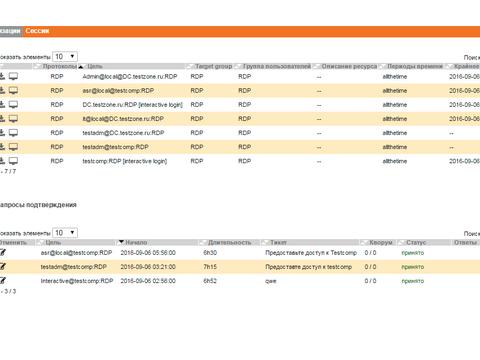The height and width of the screenshot is (360, 480).
Task: Click monitor icon in it@local@DC.testzone.ru:RDP row
Action: coord(13,118)
